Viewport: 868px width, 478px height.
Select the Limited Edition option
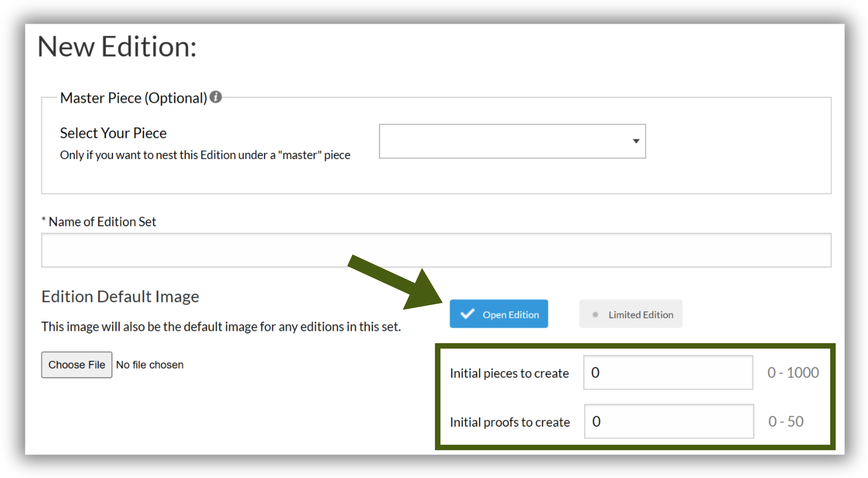point(631,314)
